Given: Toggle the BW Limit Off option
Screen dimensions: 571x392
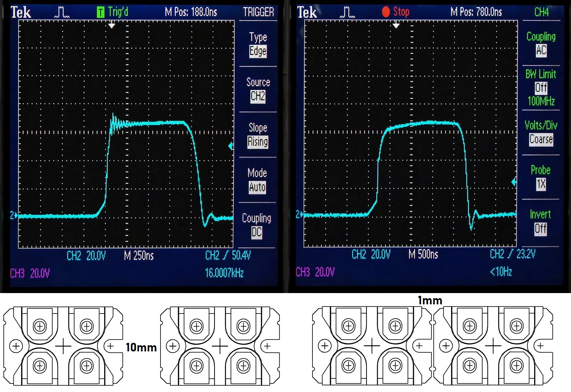Looking at the screenshot, I should (541, 87).
